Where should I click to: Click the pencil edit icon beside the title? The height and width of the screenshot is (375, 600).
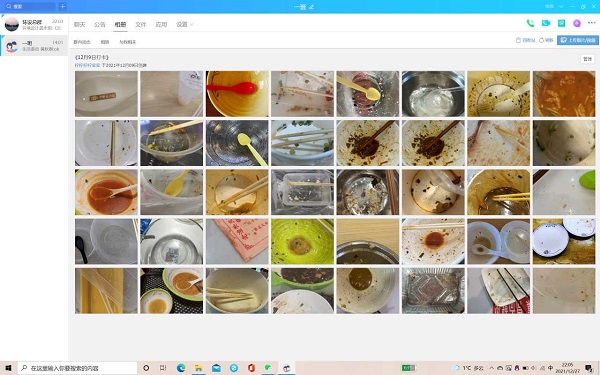click(311, 7)
